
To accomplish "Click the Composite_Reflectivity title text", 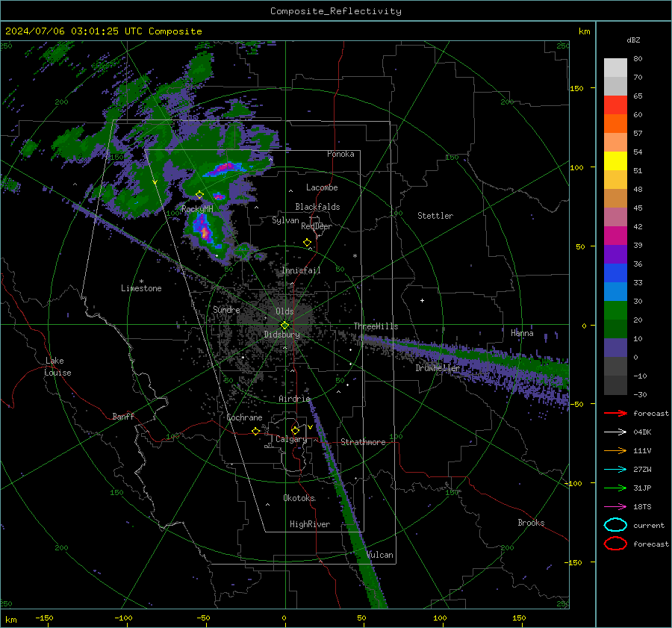I will [336, 11].
